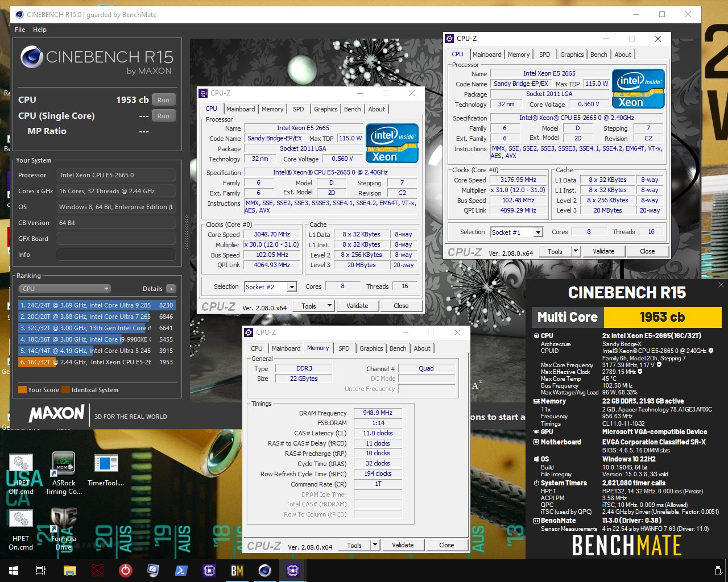Viewport: 728px width, 582px height.
Task: Open Task View in taskbar
Action: [x=41, y=571]
